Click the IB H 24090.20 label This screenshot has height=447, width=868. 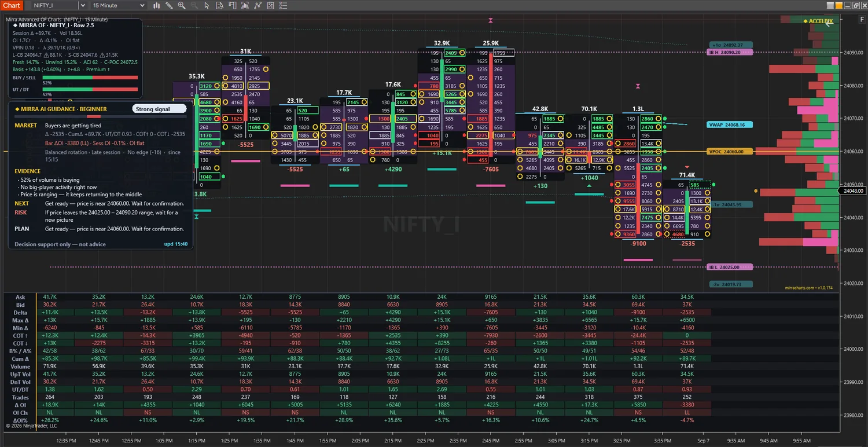(730, 52)
